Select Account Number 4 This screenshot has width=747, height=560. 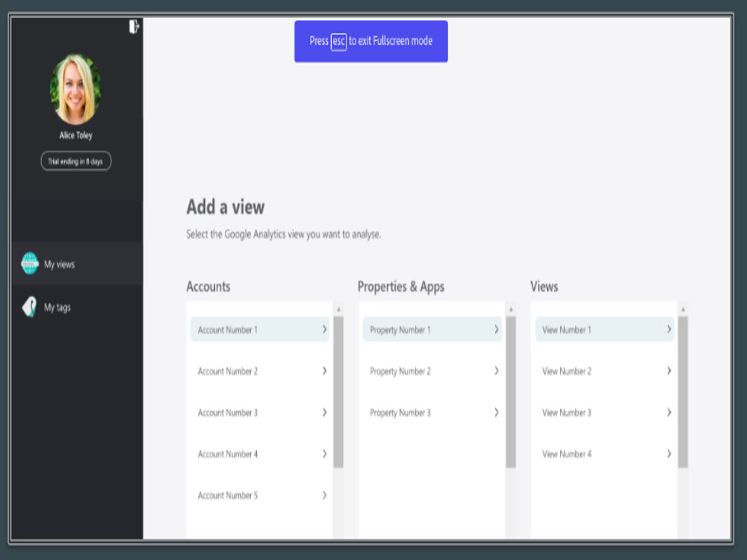(x=260, y=453)
